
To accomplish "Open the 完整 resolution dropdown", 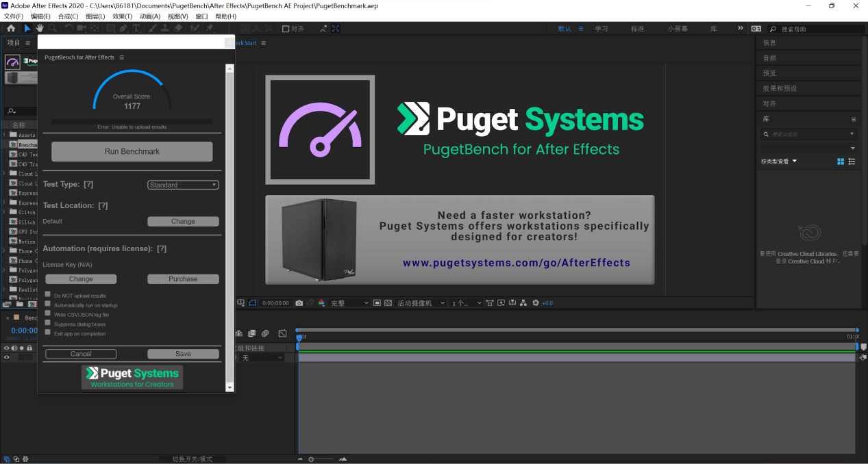I will (x=349, y=302).
